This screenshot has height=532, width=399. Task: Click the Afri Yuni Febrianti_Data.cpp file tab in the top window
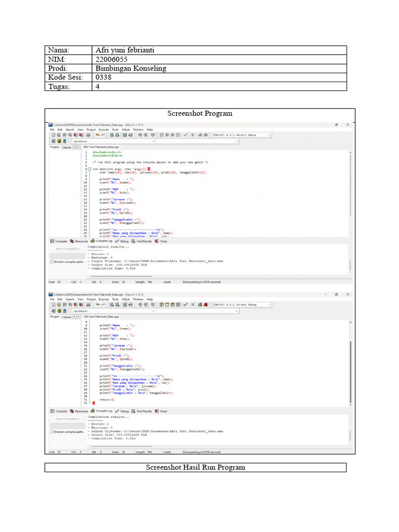[x=101, y=147]
